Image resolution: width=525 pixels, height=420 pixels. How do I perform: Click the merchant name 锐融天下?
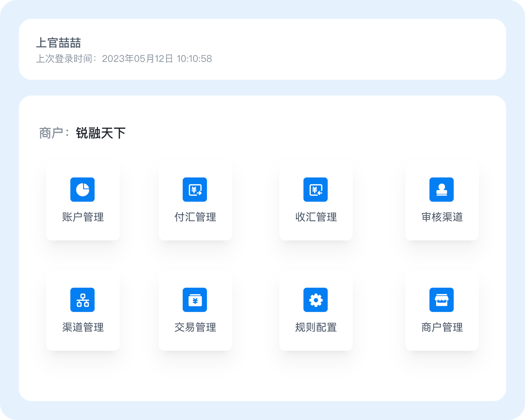coord(101,133)
